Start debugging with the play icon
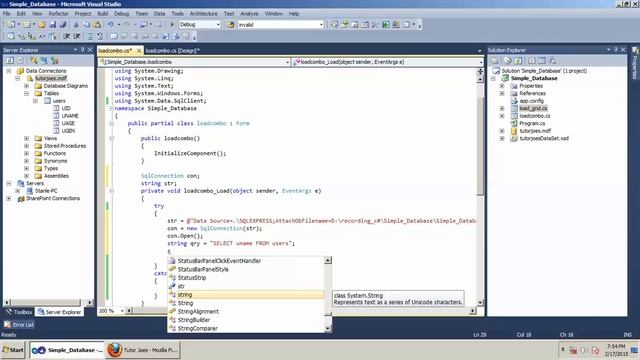Image resolution: width=640 pixels, height=360 pixels. pos(172,24)
